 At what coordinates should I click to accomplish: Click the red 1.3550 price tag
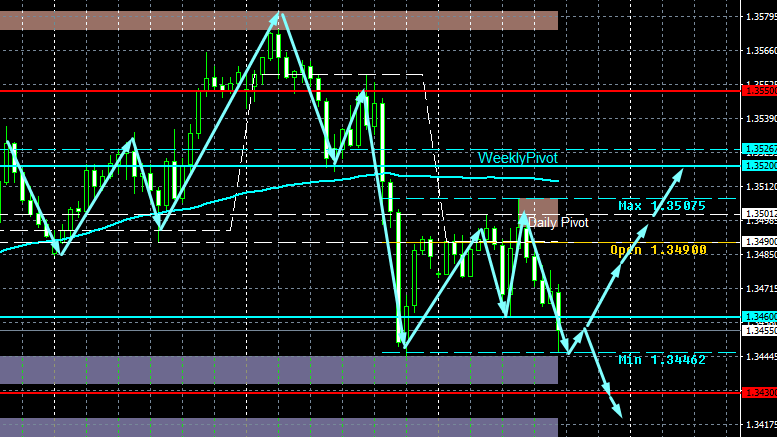point(759,91)
